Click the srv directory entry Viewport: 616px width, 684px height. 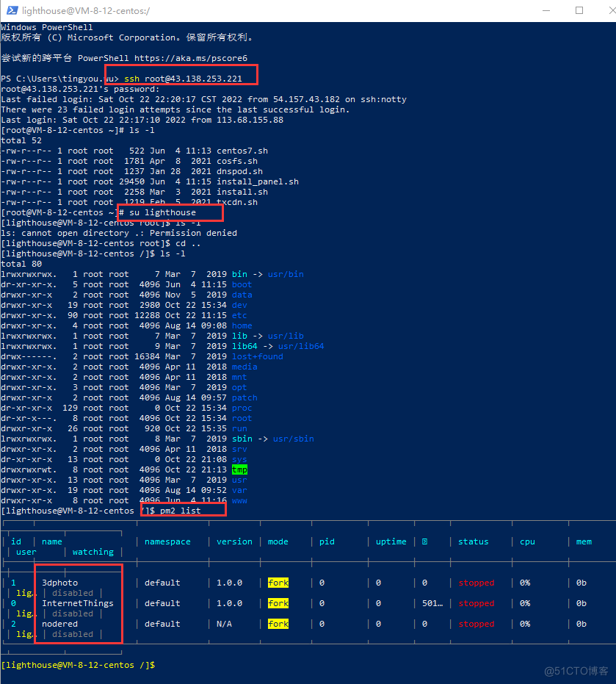(239, 450)
